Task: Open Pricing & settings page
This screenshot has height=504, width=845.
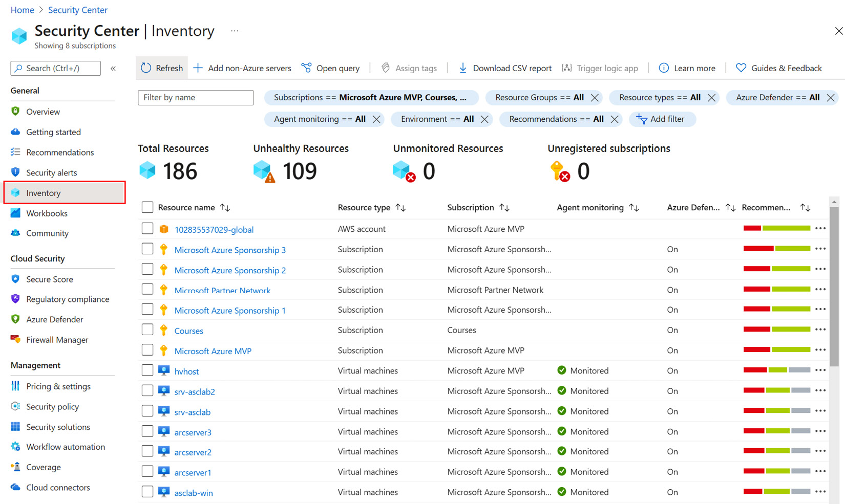Action: [x=58, y=386]
